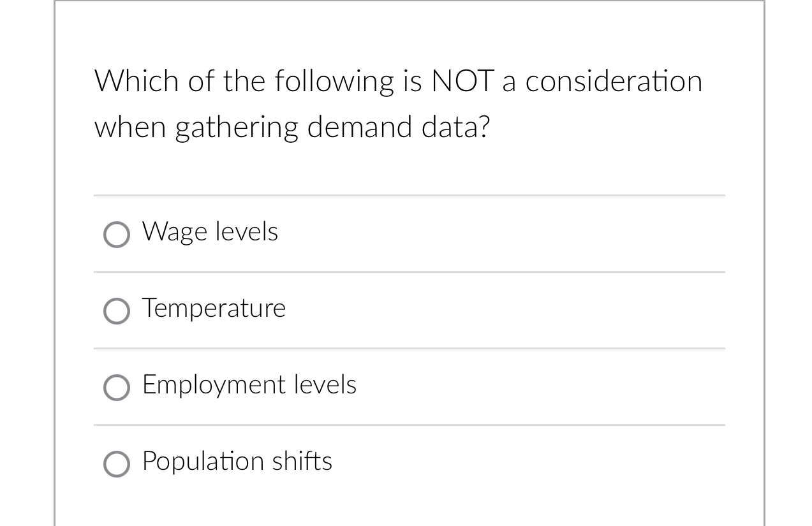This screenshot has height=526, width=812.
Task: Select the Temperature radio button
Action: point(117,311)
